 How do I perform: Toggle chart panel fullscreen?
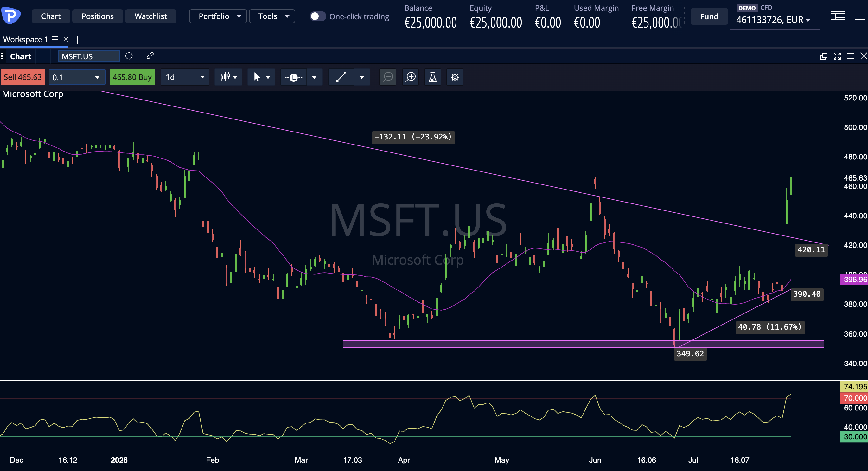pyautogui.click(x=837, y=56)
